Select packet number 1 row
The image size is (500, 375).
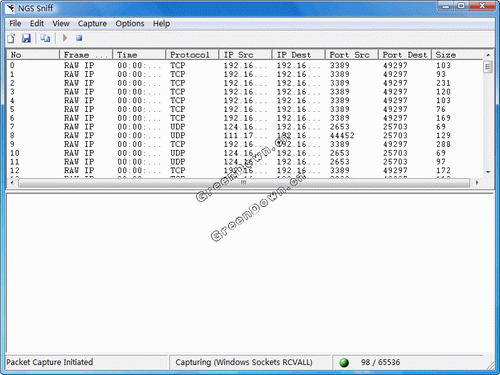pos(245,74)
